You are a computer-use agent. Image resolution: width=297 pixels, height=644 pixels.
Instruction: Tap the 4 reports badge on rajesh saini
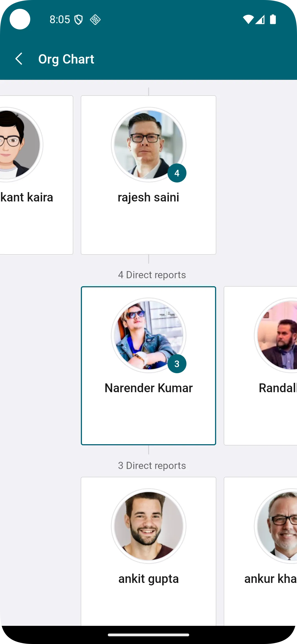coord(177,173)
